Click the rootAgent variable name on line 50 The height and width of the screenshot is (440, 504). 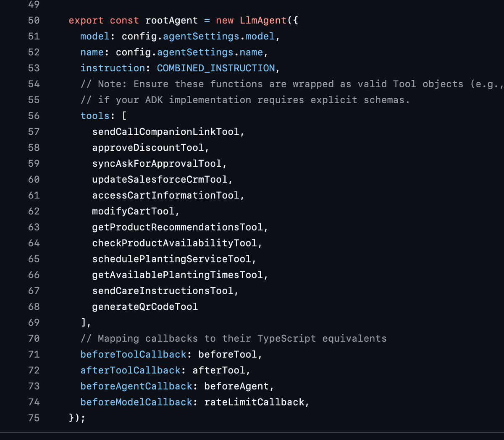pyautogui.click(x=171, y=20)
